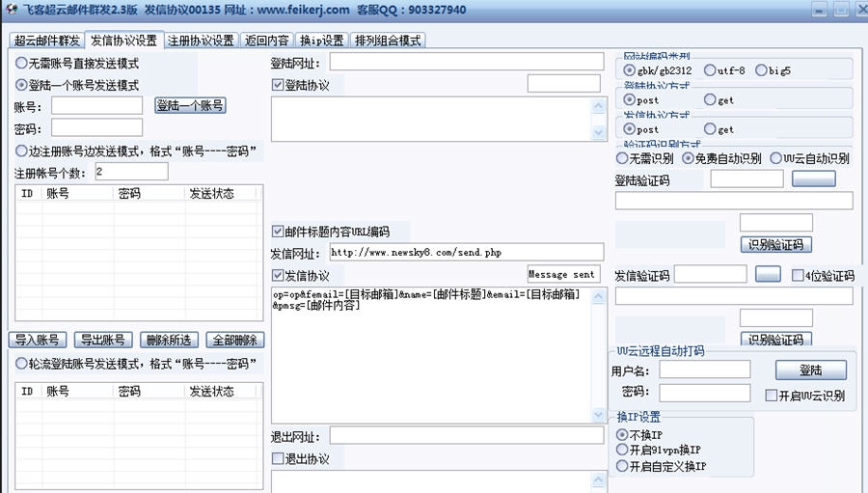The width and height of the screenshot is (868, 493).
Task: Select big5 encoding radio
Action: [773, 70]
